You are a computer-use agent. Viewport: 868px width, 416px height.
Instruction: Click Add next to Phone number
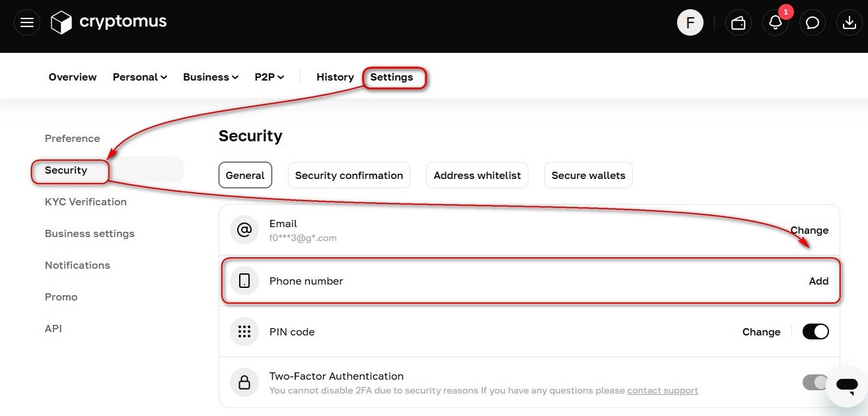pyautogui.click(x=818, y=281)
